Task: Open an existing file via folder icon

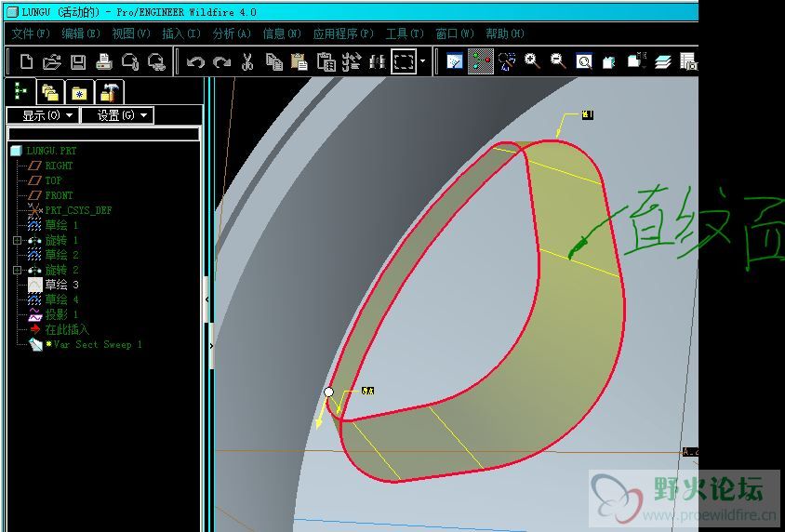Action: pyautogui.click(x=51, y=62)
